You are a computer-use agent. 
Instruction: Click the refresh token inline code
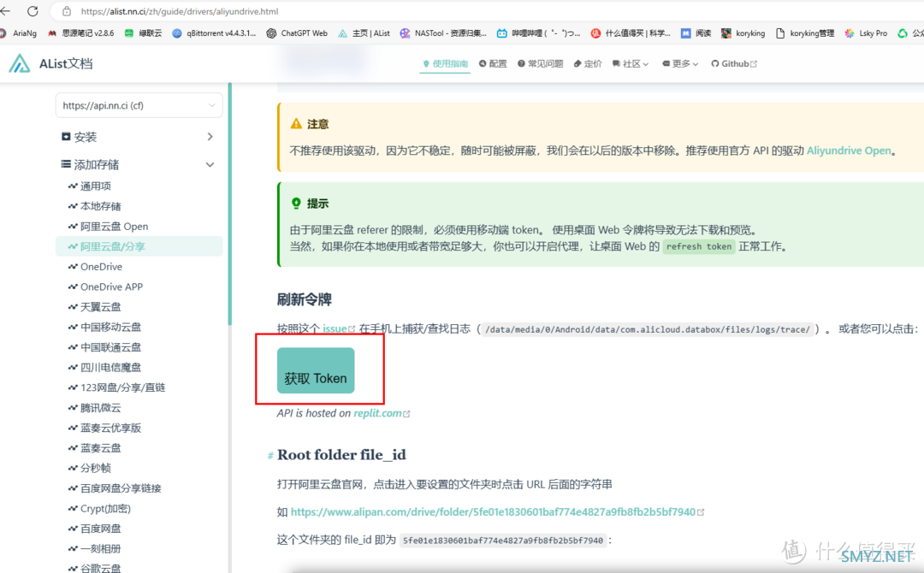pos(699,247)
